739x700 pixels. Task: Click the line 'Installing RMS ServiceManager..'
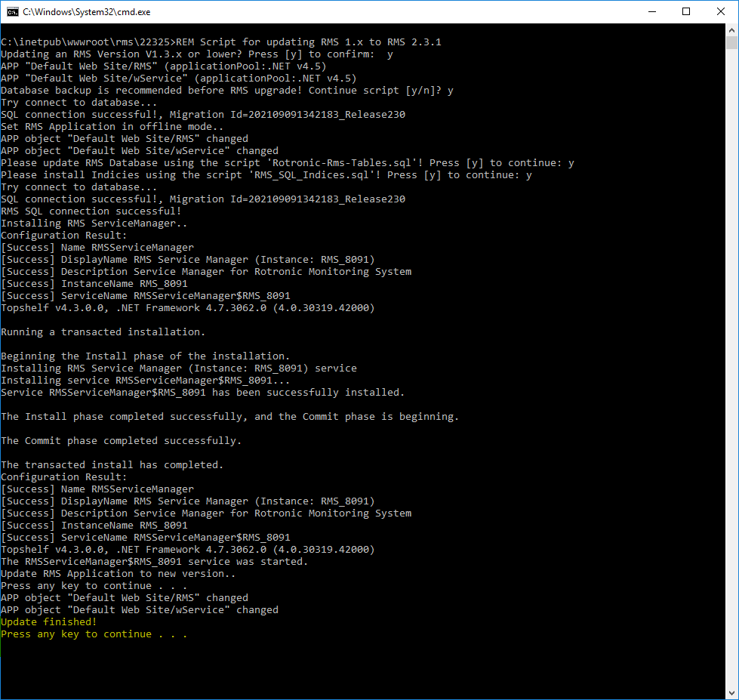tap(94, 224)
